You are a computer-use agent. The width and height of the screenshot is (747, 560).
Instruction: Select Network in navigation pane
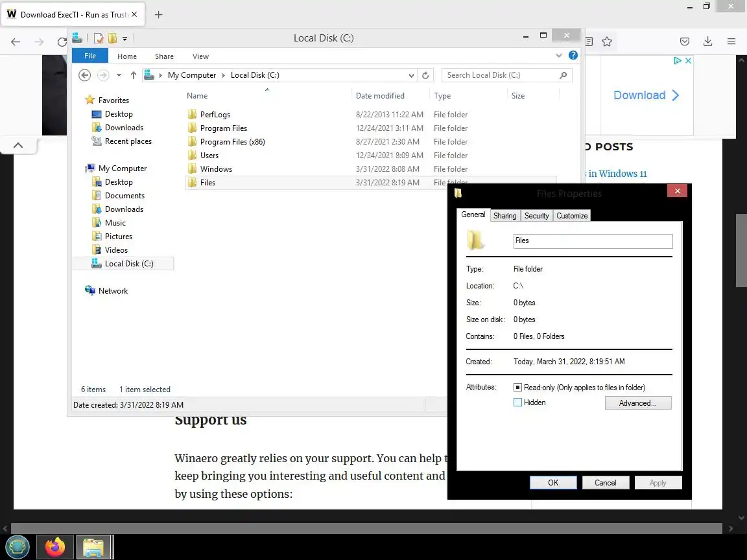[x=113, y=291]
